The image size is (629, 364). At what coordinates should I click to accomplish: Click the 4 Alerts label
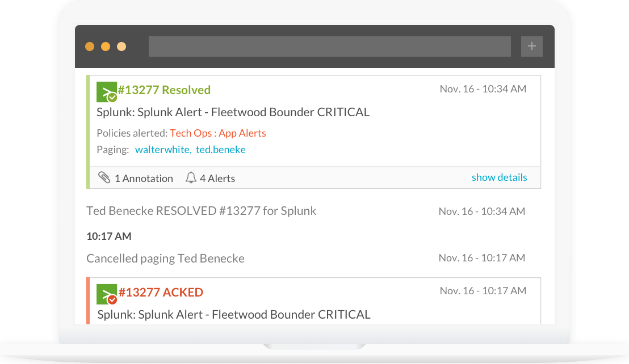(x=219, y=178)
